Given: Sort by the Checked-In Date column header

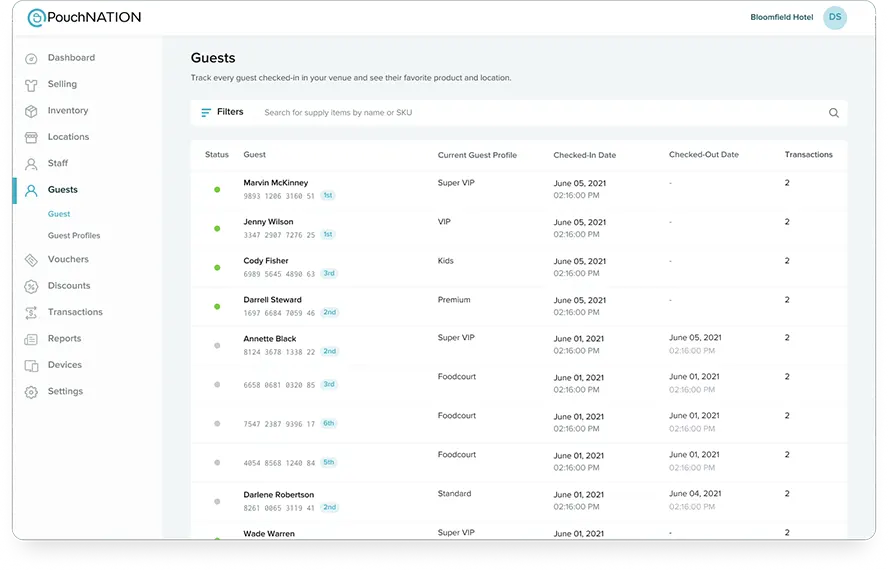Looking at the screenshot, I should click(x=584, y=155).
